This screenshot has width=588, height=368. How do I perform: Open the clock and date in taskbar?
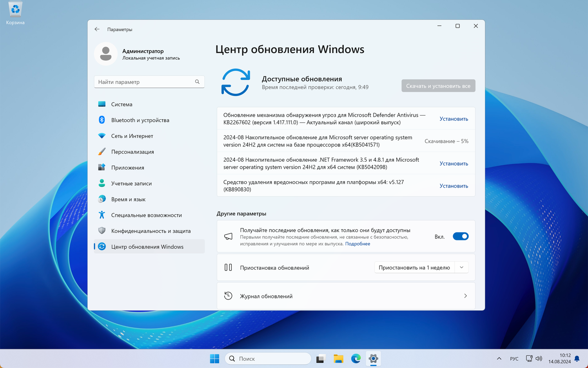(x=559, y=359)
